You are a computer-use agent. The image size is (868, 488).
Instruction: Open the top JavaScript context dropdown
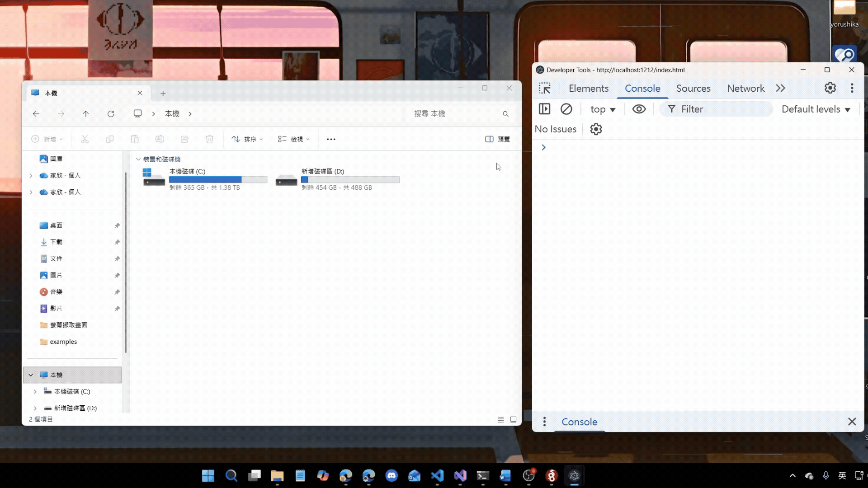click(x=603, y=109)
